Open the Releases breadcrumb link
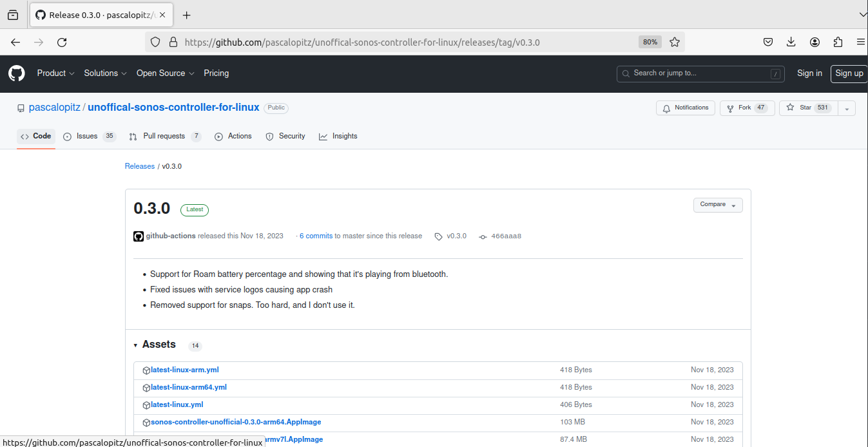 139,166
